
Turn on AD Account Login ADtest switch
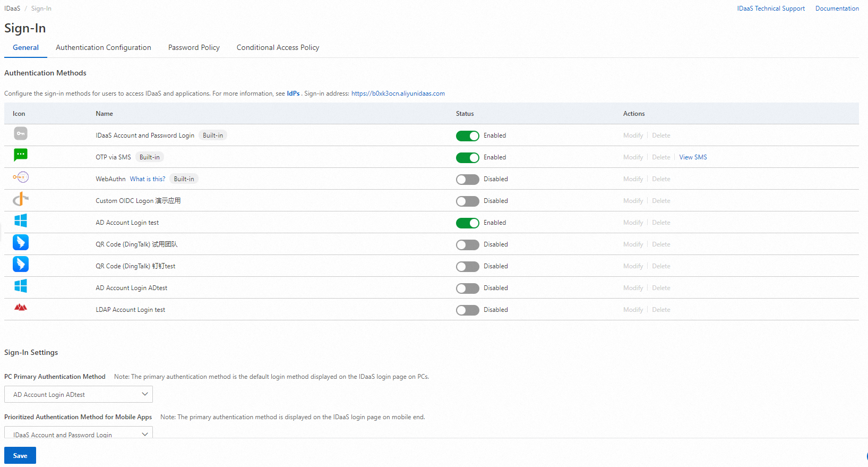point(468,288)
